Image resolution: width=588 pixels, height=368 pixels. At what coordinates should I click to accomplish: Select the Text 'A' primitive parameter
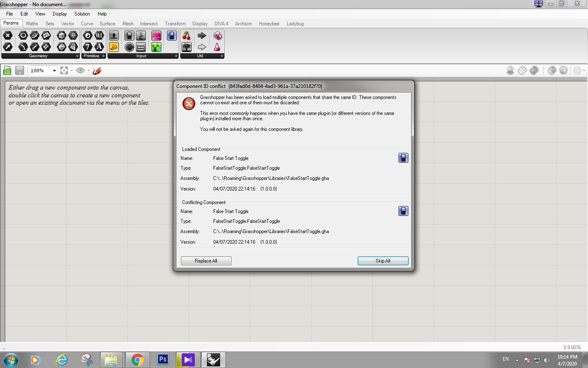pos(99,47)
